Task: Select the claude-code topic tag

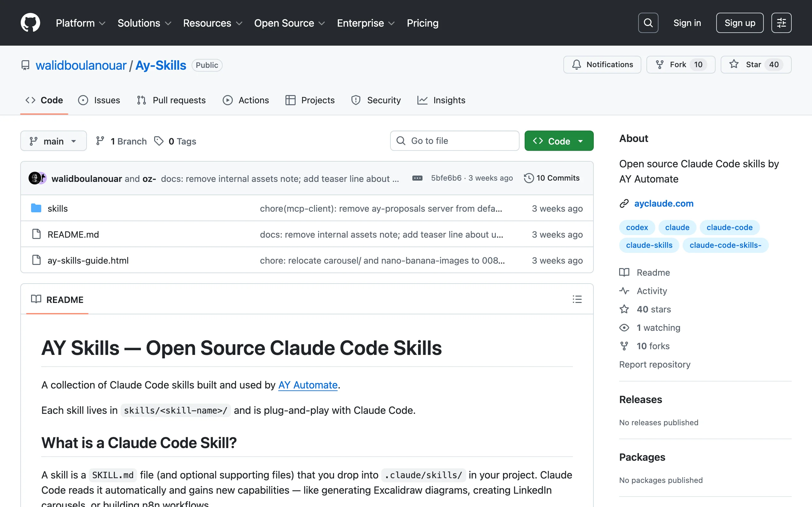Action: [x=729, y=227]
